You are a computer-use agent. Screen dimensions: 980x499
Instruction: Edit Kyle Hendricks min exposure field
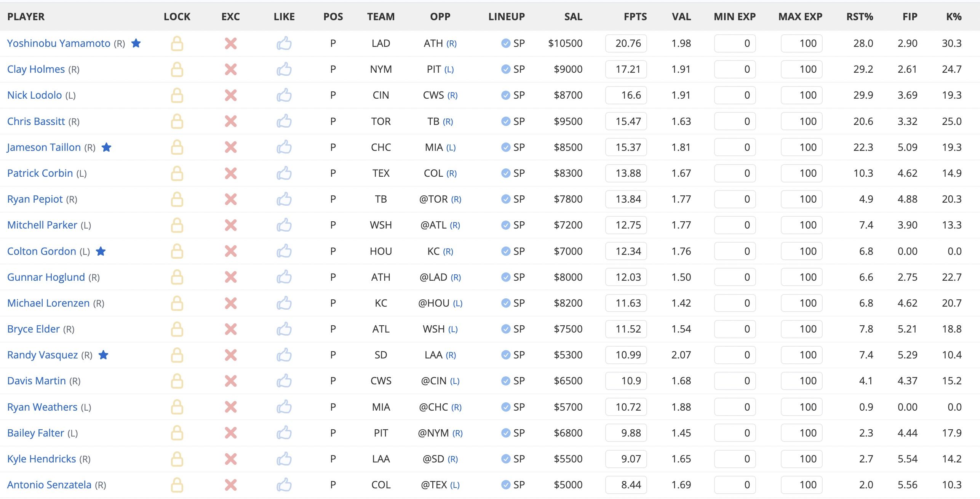735,459
